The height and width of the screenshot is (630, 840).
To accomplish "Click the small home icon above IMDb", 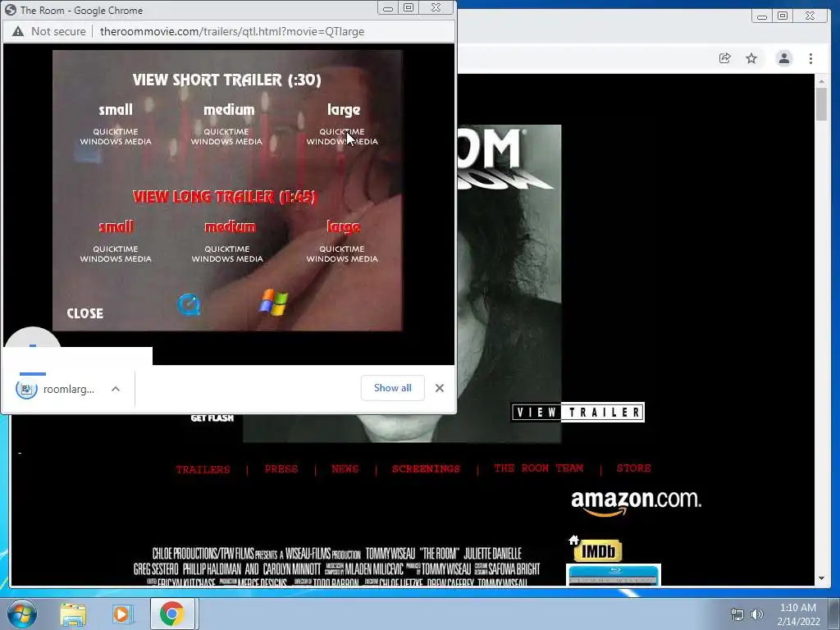I will 573,540.
